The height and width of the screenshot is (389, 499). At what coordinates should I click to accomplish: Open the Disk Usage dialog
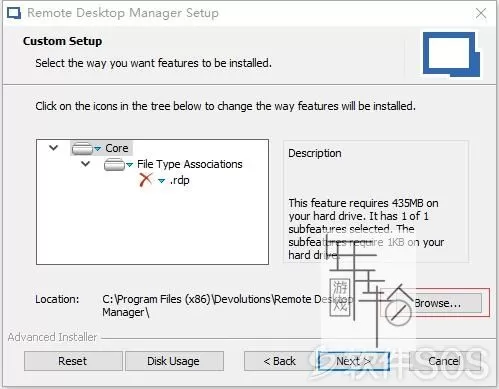click(x=174, y=361)
